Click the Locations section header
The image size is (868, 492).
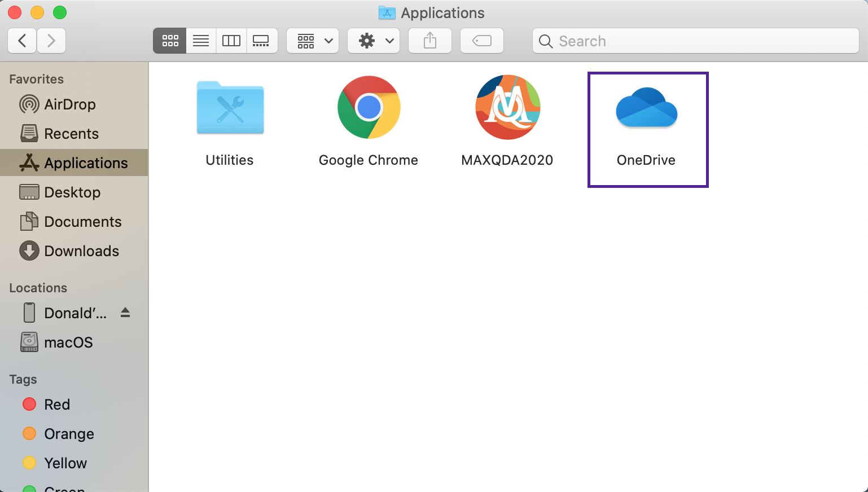tap(38, 288)
